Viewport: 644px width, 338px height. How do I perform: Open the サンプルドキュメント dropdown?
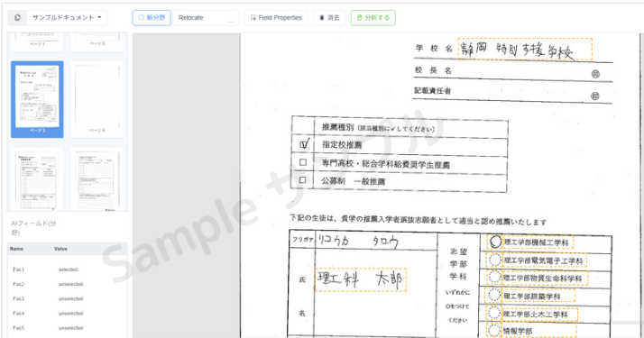pos(67,18)
